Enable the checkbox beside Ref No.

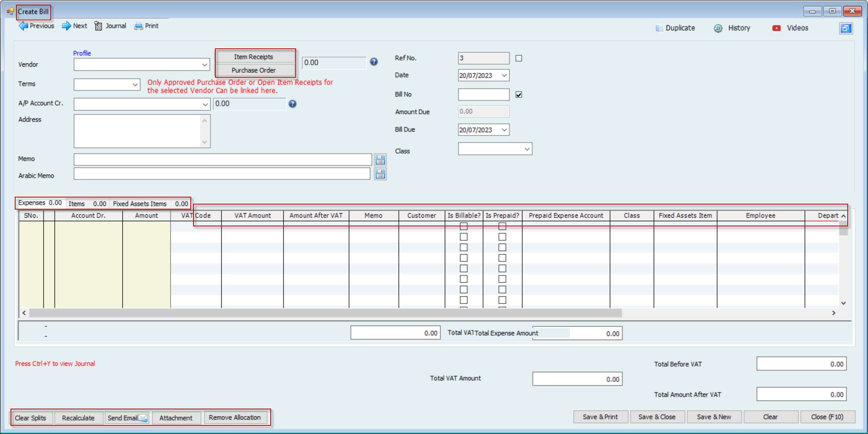tap(518, 58)
